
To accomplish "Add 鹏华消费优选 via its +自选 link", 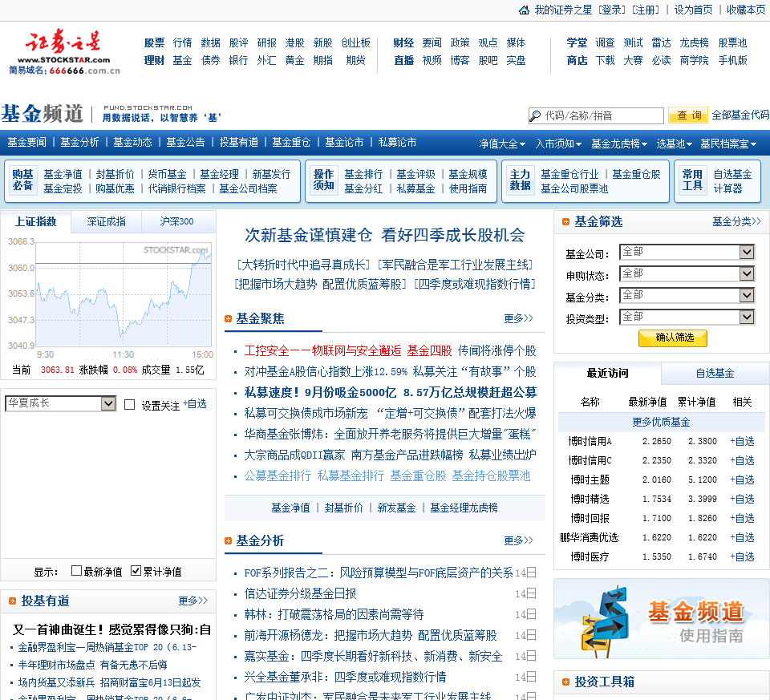I will (742, 537).
